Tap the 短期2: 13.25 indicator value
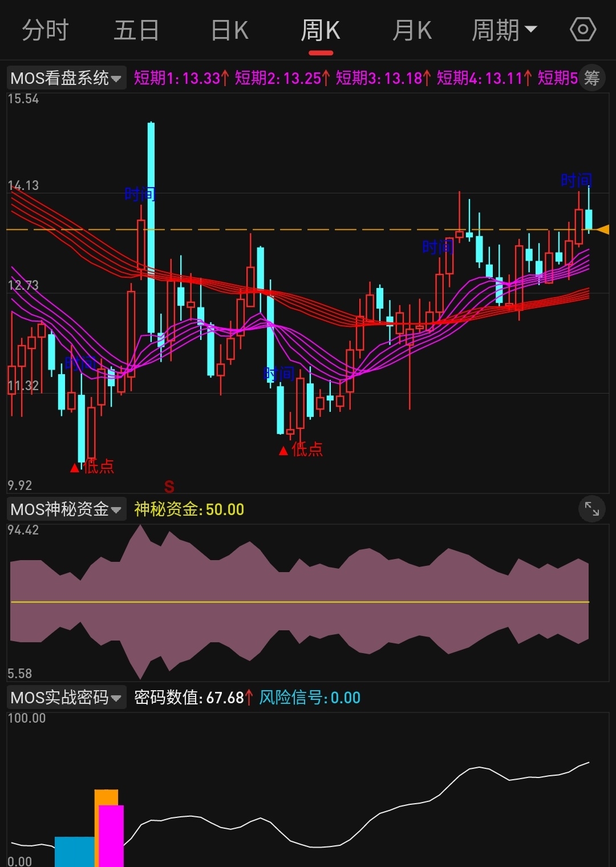Image resolution: width=616 pixels, height=867 pixels. tap(282, 78)
